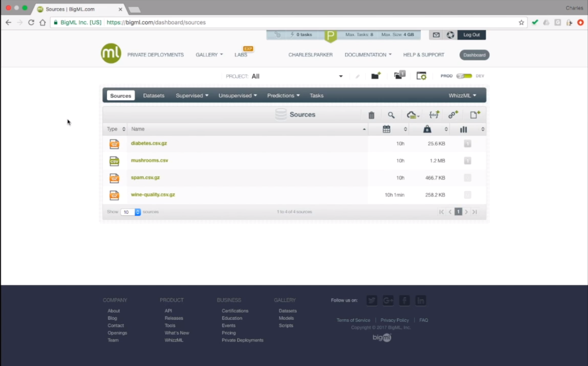Go to page 1 in pagination

(x=458, y=212)
